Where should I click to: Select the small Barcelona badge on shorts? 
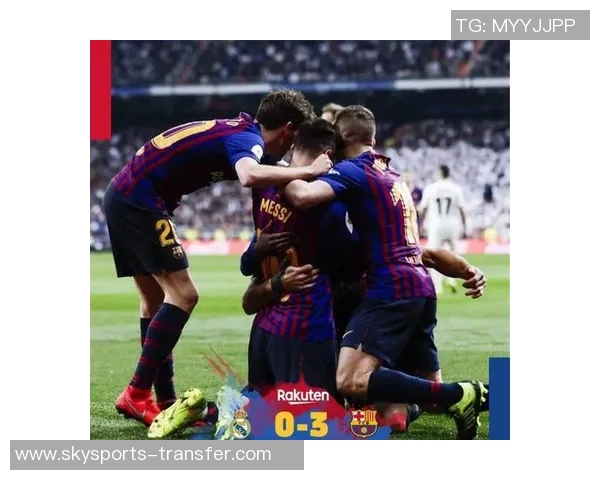point(178,252)
